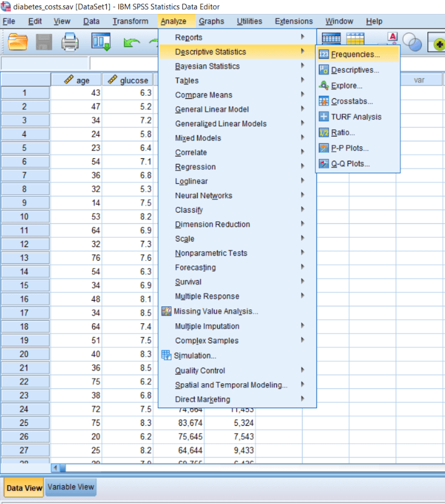Click the Q-Q Plots menu entry
445x504 pixels.
coord(350,164)
